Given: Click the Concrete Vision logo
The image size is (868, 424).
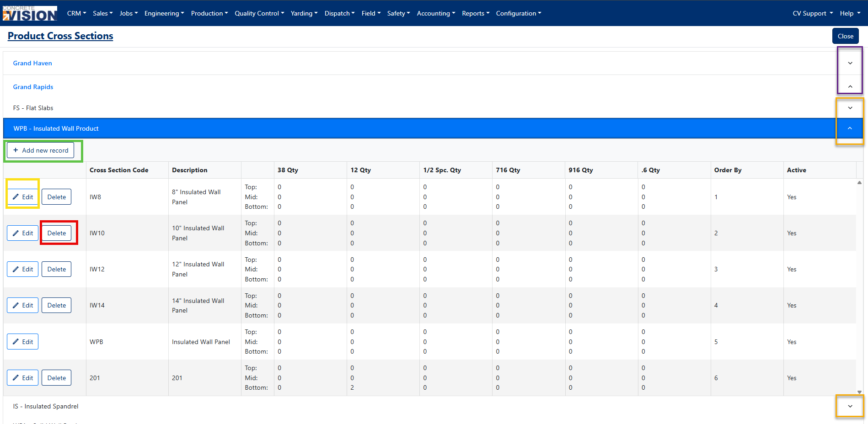Looking at the screenshot, I should click(x=30, y=13).
